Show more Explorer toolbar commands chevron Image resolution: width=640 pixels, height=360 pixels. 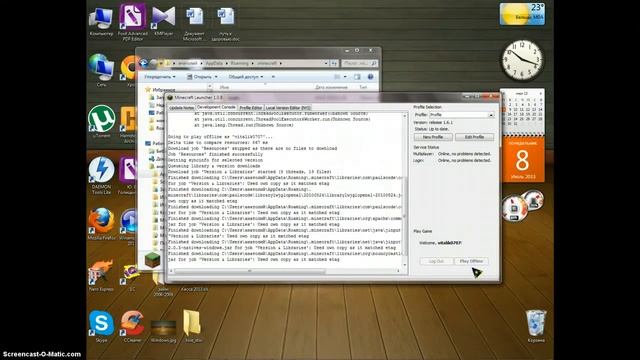[x=273, y=77]
